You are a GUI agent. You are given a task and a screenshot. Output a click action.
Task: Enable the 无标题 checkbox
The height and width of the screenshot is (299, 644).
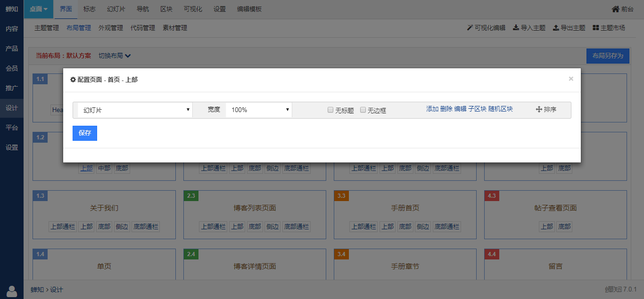[330, 110]
